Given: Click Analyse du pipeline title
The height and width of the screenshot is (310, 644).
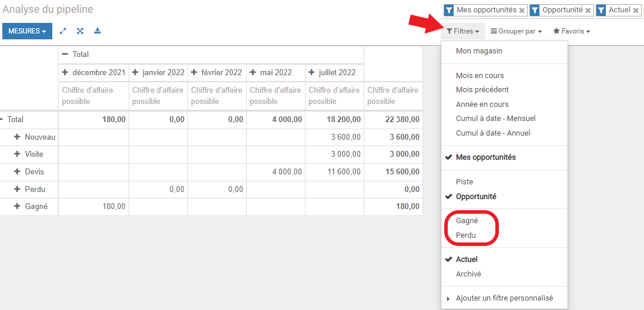Looking at the screenshot, I should coord(48,9).
